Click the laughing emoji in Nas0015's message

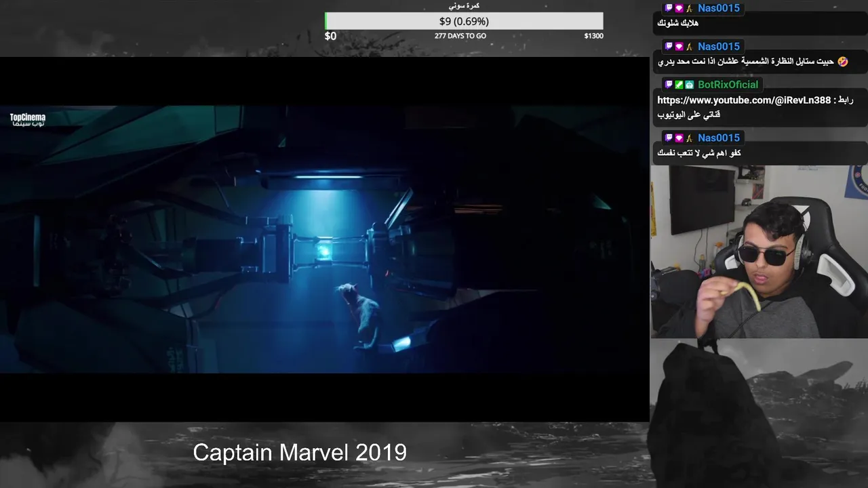click(x=843, y=62)
